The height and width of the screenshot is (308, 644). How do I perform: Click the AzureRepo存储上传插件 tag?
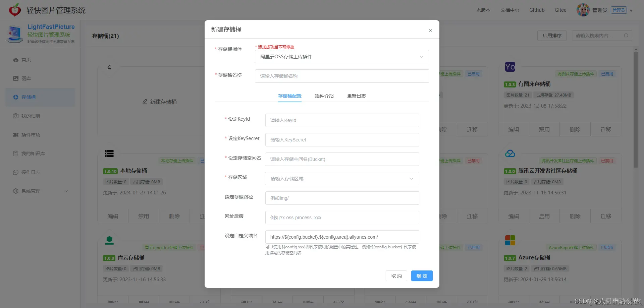[571, 248]
